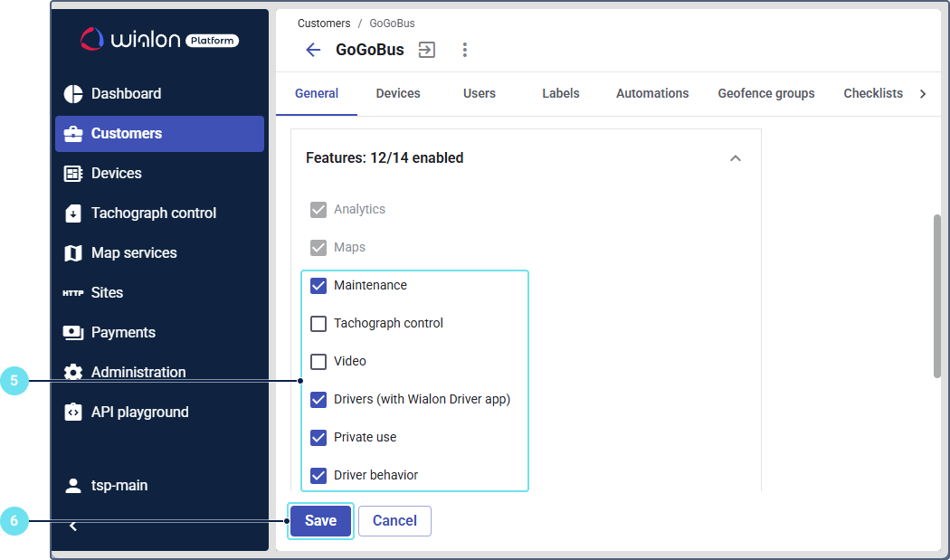Open Tachograph control from the sidebar icon
This screenshot has width=950, height=560.
point(73,214)
